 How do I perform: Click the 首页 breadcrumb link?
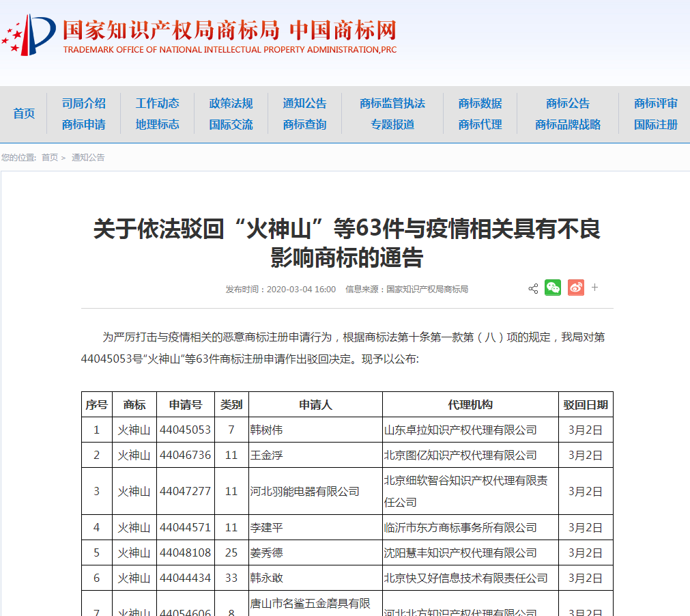tap(50, 158)
